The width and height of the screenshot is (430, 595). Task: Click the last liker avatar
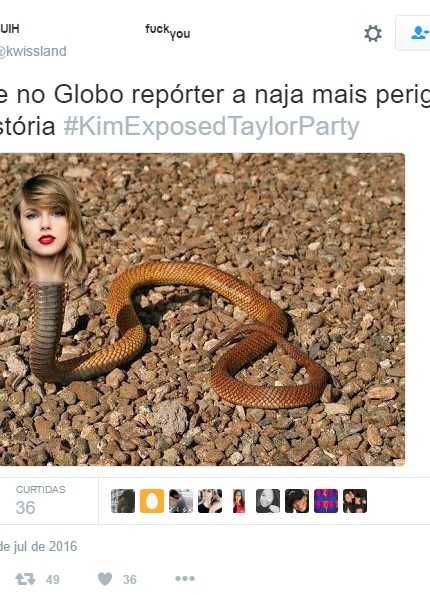point(355,501)
